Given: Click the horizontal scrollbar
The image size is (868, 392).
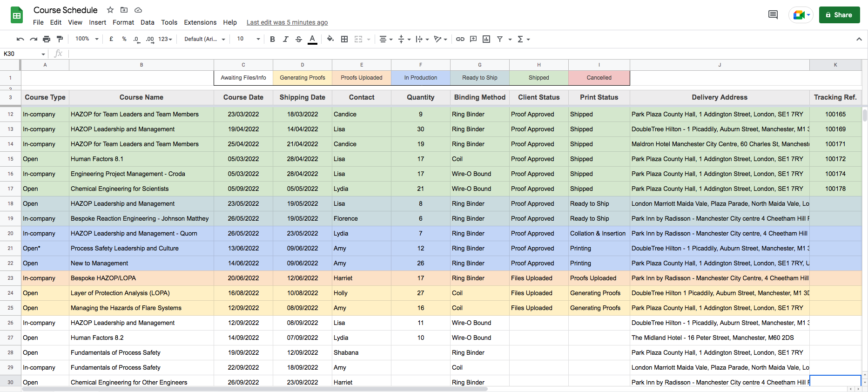Looking at the screenshot, I should click(x=255, y=389).
